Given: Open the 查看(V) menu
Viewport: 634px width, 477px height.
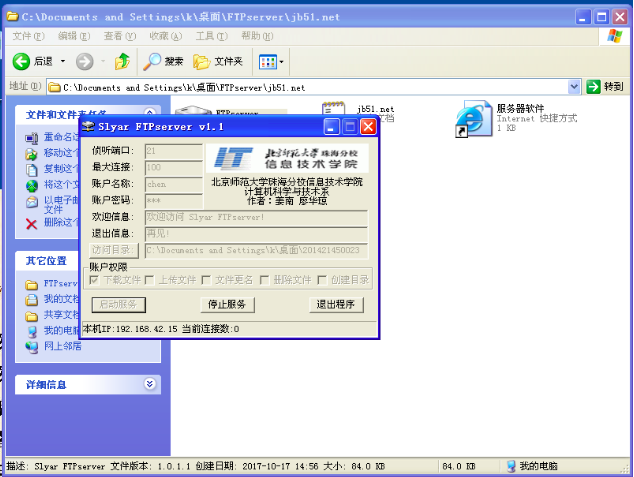Looking at the screenshot, I should pos(120,36).
